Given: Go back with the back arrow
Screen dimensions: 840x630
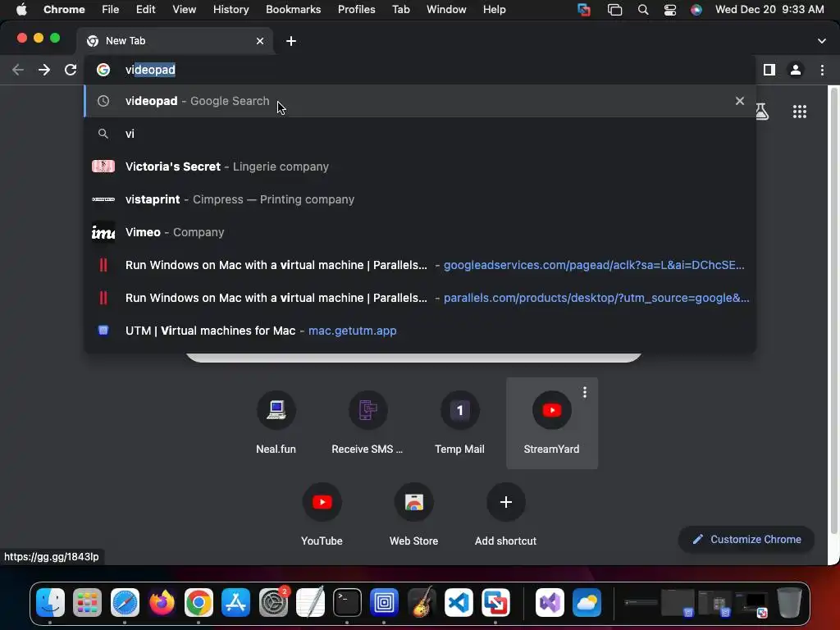Looking at the screenshot, I should 18,70.
